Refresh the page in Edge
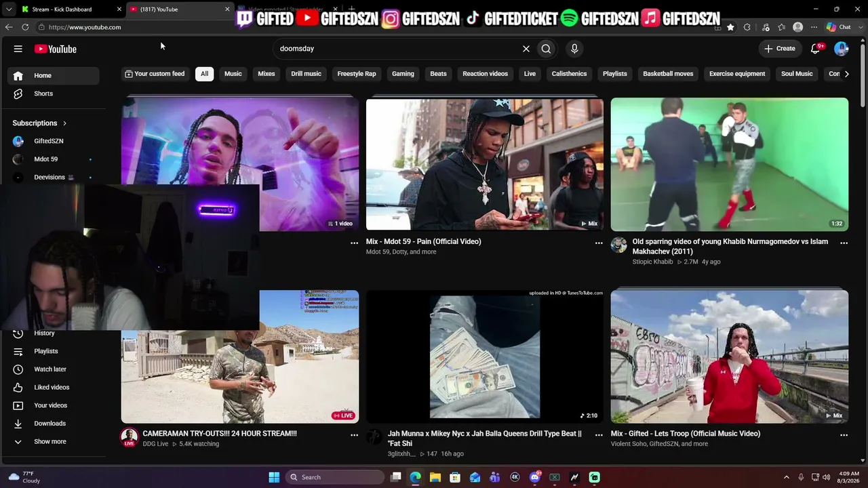 click(25, 27)
